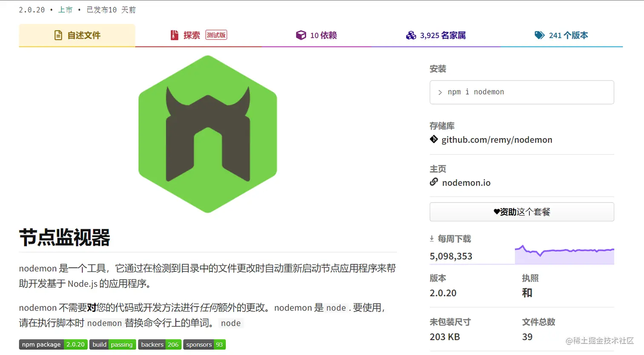Click the 和 license value
The height and width of the screenshot is (355, 644).
(527, 293)
